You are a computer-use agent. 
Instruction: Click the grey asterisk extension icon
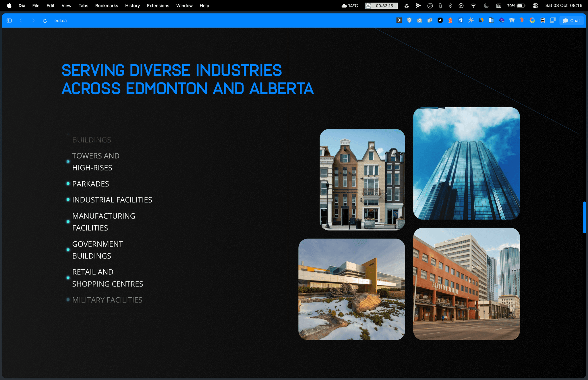(x=471, y=20)
